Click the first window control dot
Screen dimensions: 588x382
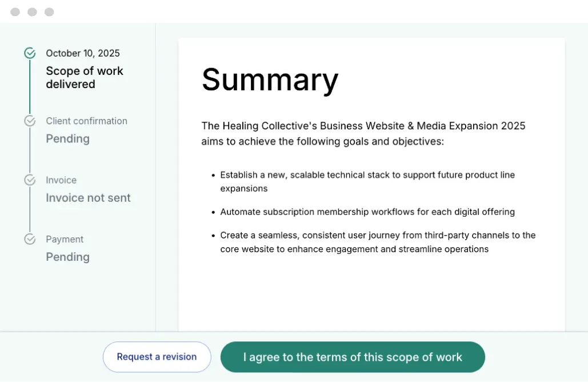coord(15,11)
